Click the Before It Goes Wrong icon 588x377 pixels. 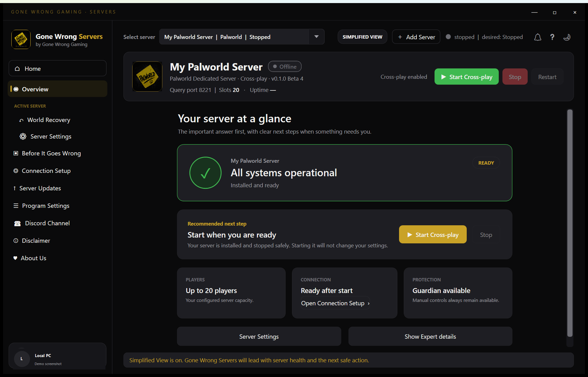tap(16, 153)
